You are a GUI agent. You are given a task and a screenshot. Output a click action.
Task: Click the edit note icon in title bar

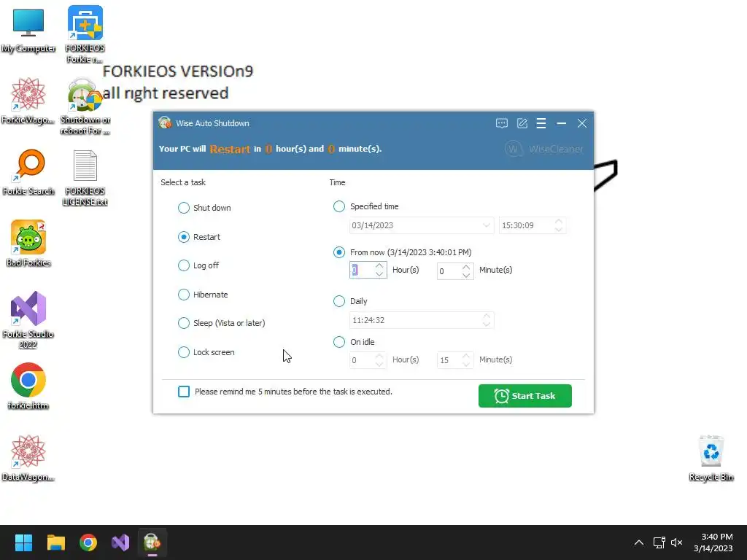click(x=522, y=123)
